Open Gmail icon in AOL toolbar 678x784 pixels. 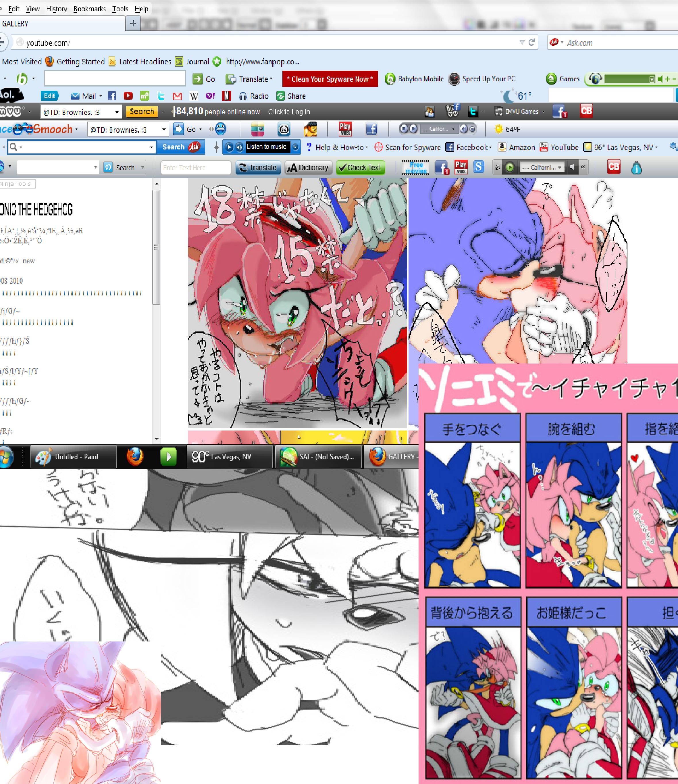coord(177,96)
